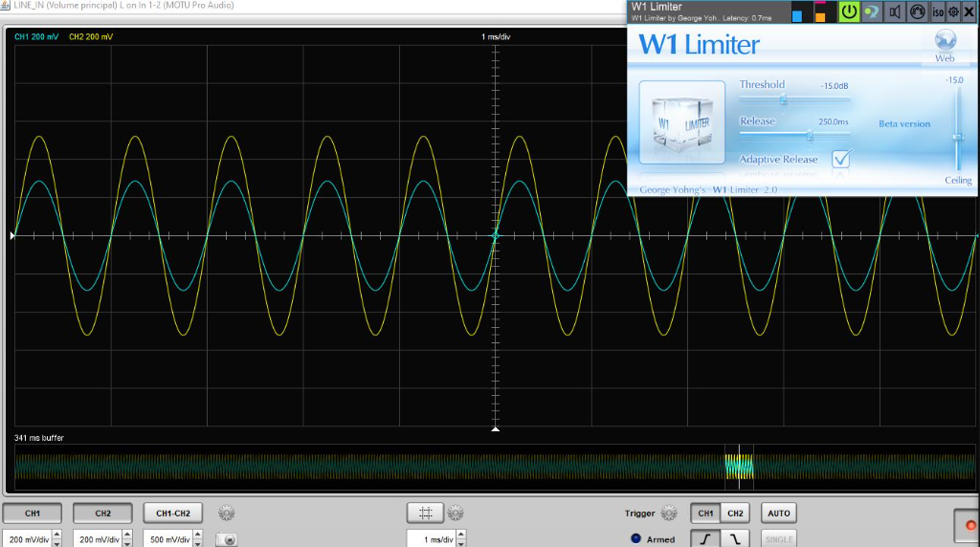Set trigger source to CH2
Image resolution: width=980 pixels, height=547 pixels.
(x=734, y=514)
